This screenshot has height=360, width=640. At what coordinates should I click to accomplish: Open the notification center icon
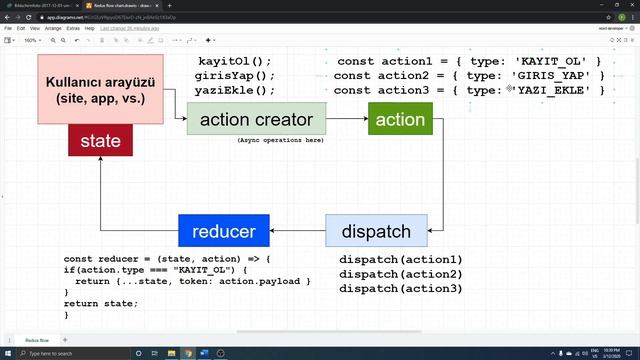tap(629, 353)
